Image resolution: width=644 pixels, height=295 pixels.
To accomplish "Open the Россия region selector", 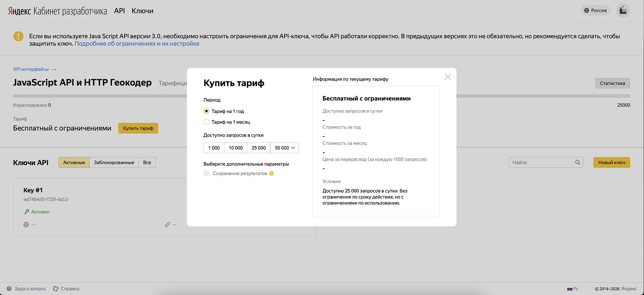I will pyautogui.click(x=595, y=10).
